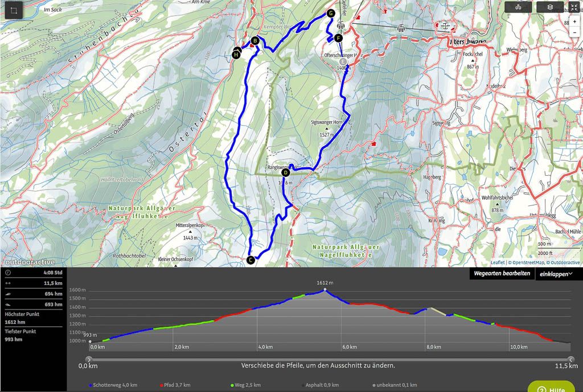The image size is (583, 392).
Task: Click waypoint B marker on route
Action: point(255,40)
